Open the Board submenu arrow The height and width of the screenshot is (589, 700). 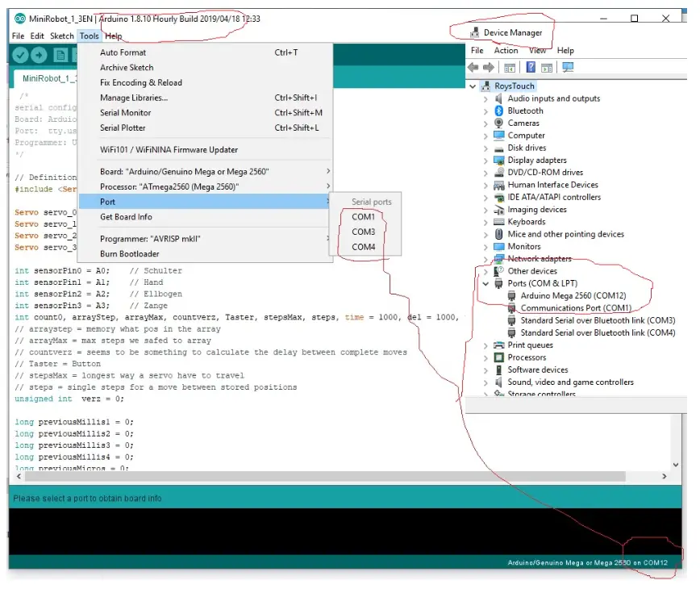click(x=328, y=172)
